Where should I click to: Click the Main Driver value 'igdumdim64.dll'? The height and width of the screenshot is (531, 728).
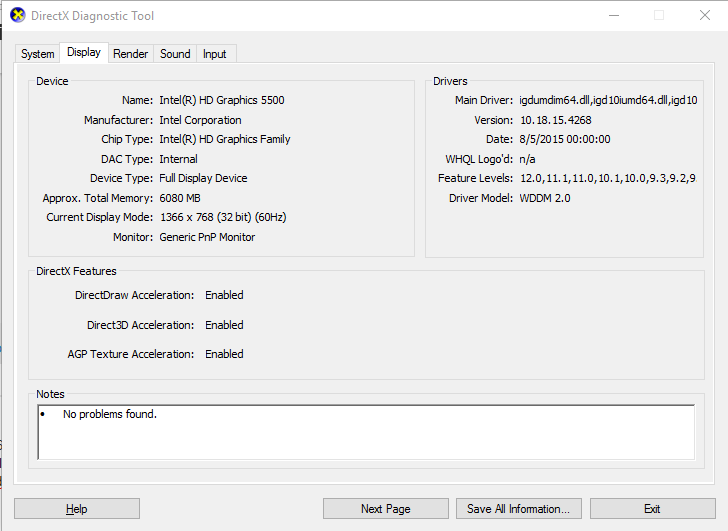point(554,100)
